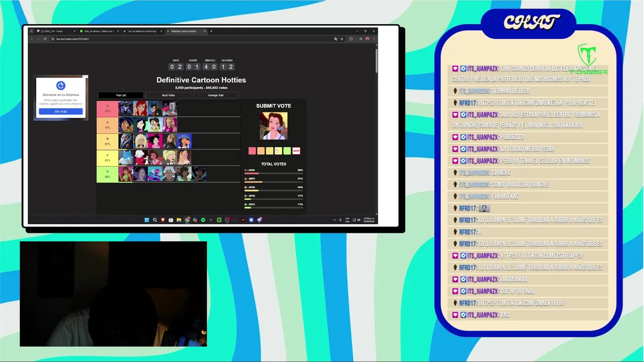Open Chrome three-dot menu
Screen dimensions: 644x362
[373, 39]
